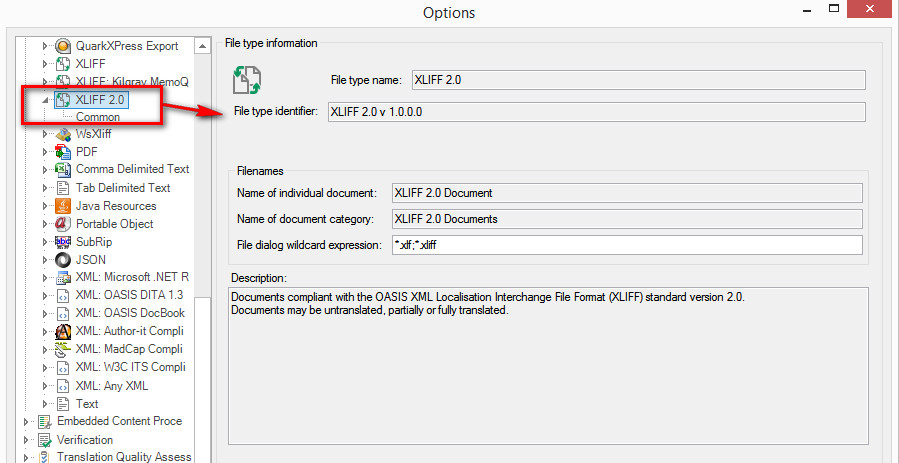
Task: Click the Java Resources coffee cup icon
Action: click(62, 206)
